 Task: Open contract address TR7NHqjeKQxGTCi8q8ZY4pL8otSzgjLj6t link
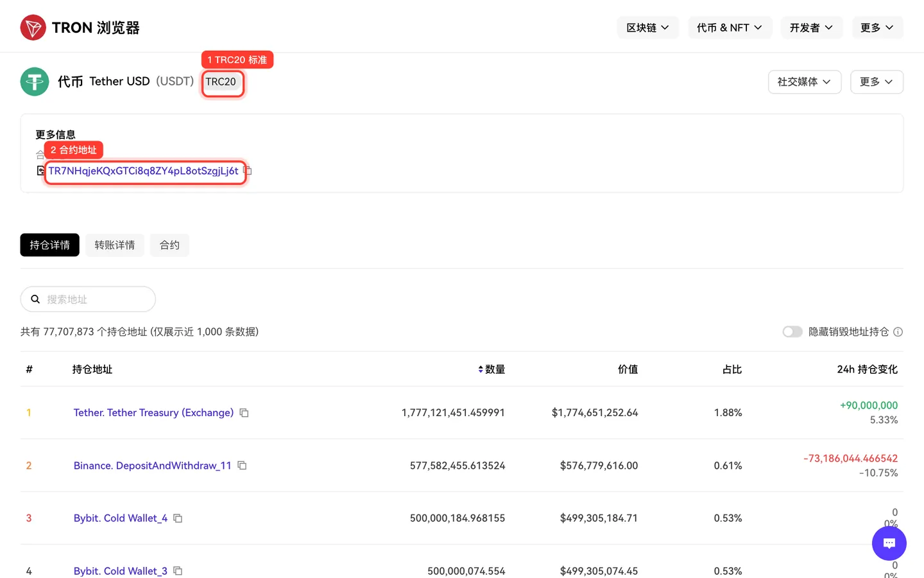(x=144, y=171)
